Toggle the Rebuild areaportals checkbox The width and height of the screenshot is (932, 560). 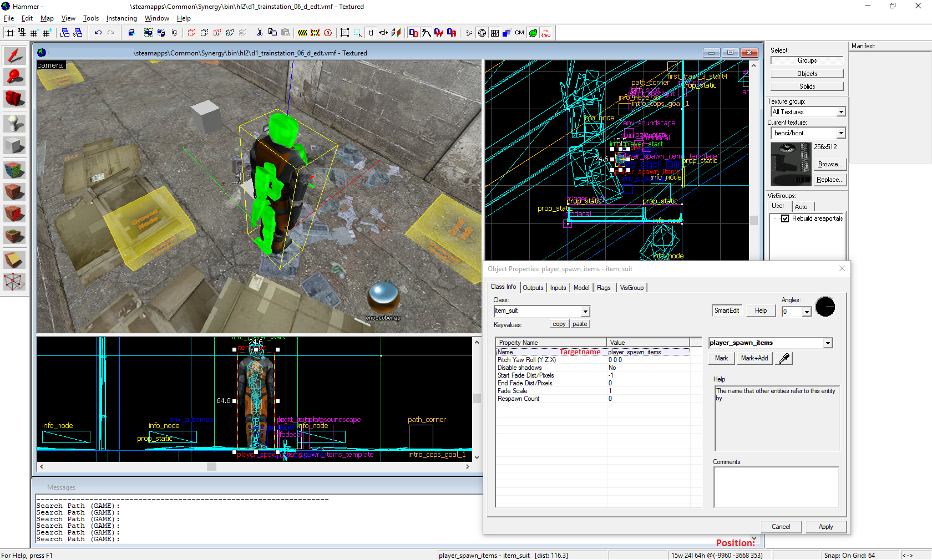pos(785,218)
